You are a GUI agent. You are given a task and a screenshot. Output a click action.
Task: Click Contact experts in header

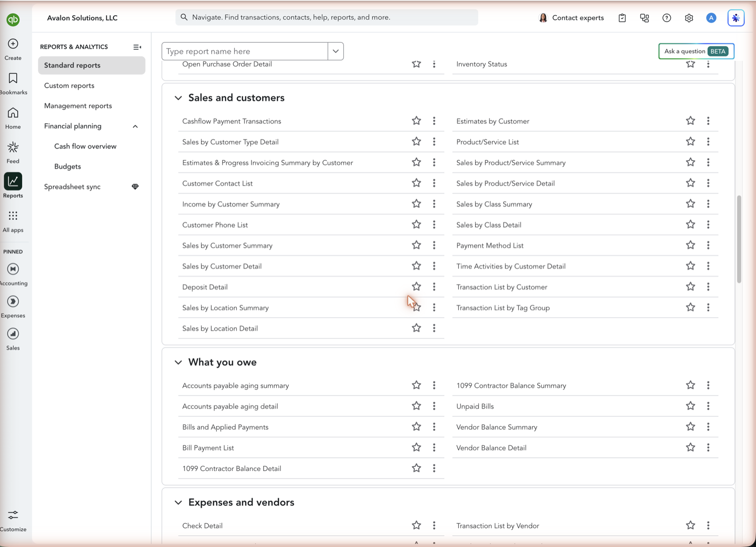572,18
